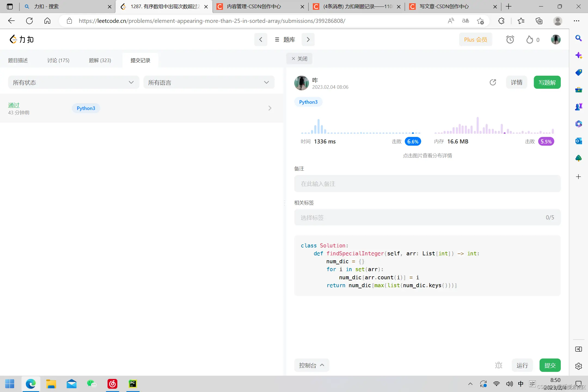Click the refresh arrow icon beside 详情

coord(493,82)
